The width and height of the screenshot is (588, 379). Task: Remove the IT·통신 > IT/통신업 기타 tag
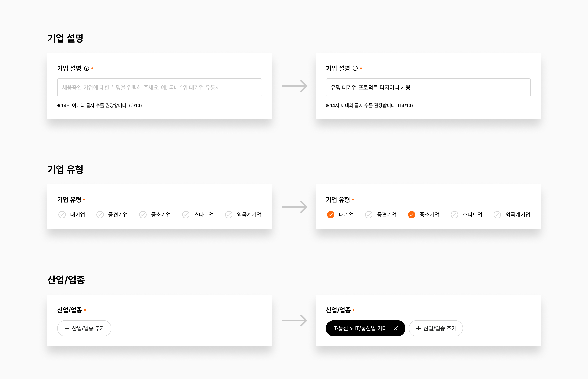pyautogui.click(x=396, y=328)
